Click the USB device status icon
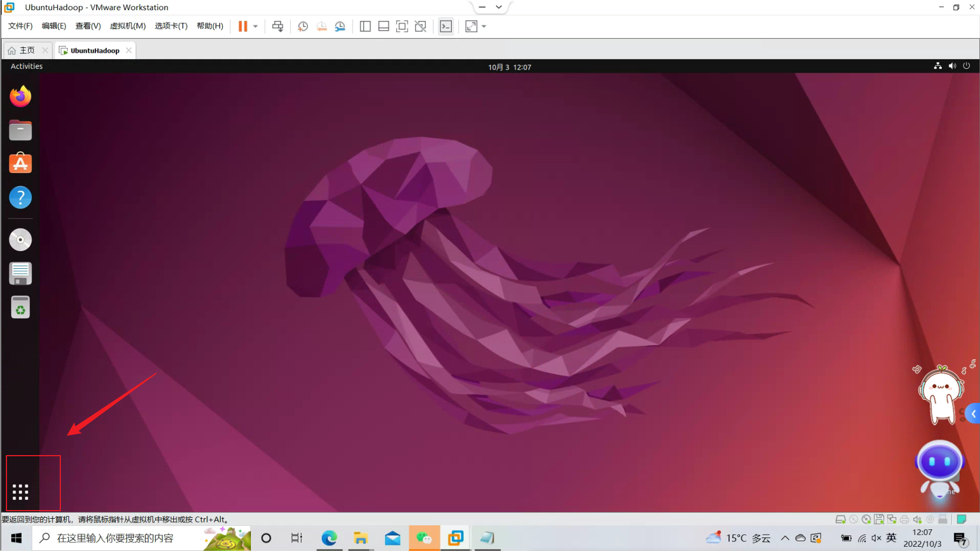 coord(942,519)
